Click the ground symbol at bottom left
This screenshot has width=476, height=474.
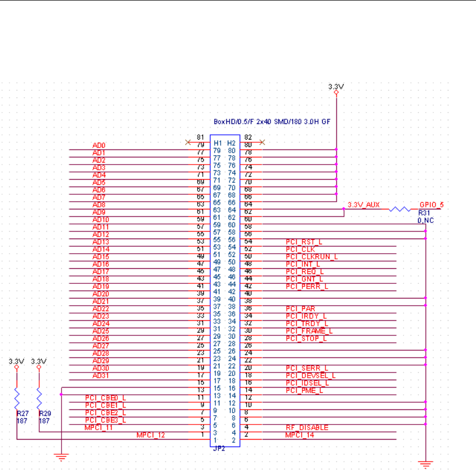coord(62,457)
